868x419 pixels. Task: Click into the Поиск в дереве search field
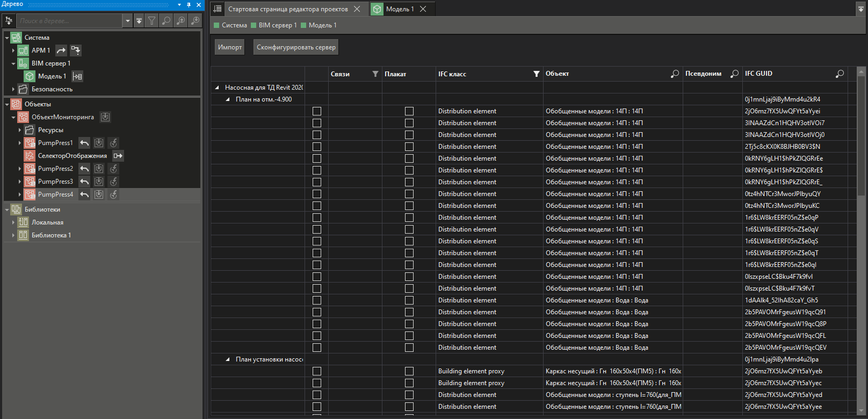coord(70,21)
